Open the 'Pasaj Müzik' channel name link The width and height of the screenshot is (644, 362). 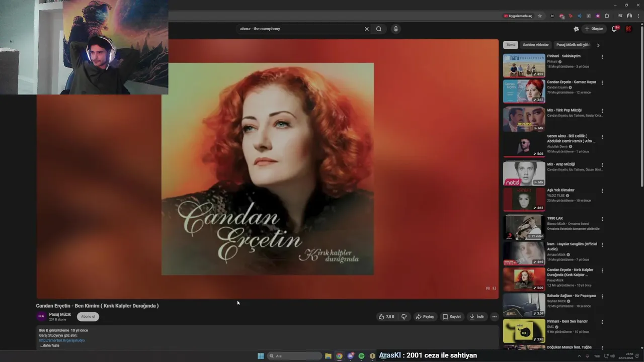tap(60, 314)
